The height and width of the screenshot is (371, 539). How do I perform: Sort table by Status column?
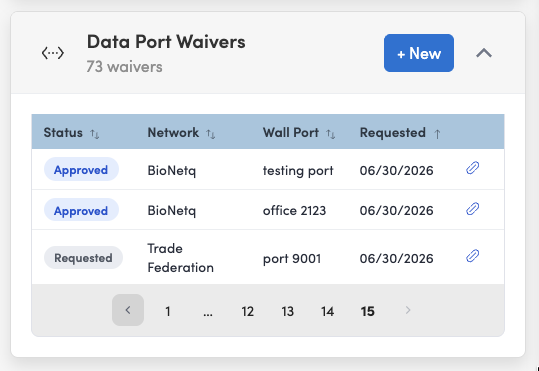95,134
